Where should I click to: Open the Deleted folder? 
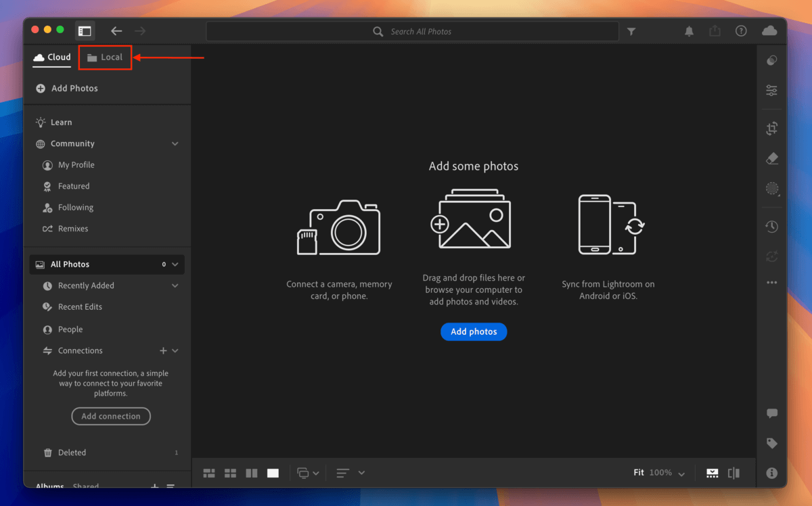[65, 453]
